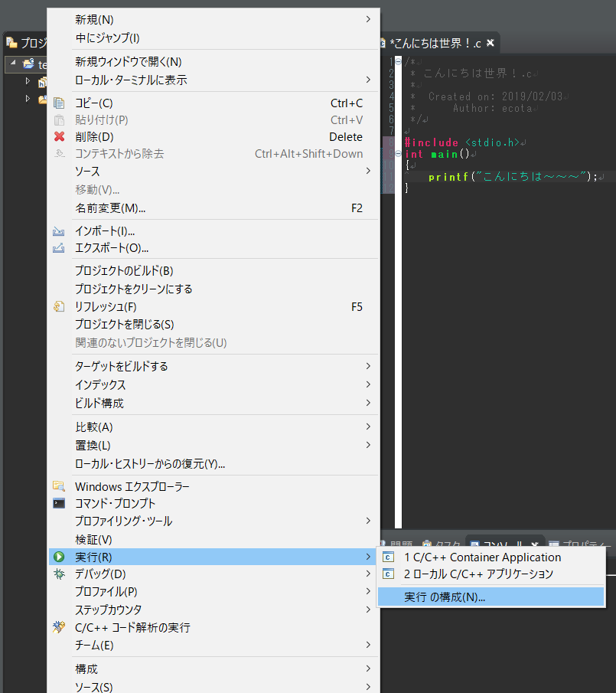Image resolution: width=616 pixels, height=693 pixels.
Task: Click the Windows エクスプローラー folder icon
Action: pyautogui.click(x=59, y=485)
